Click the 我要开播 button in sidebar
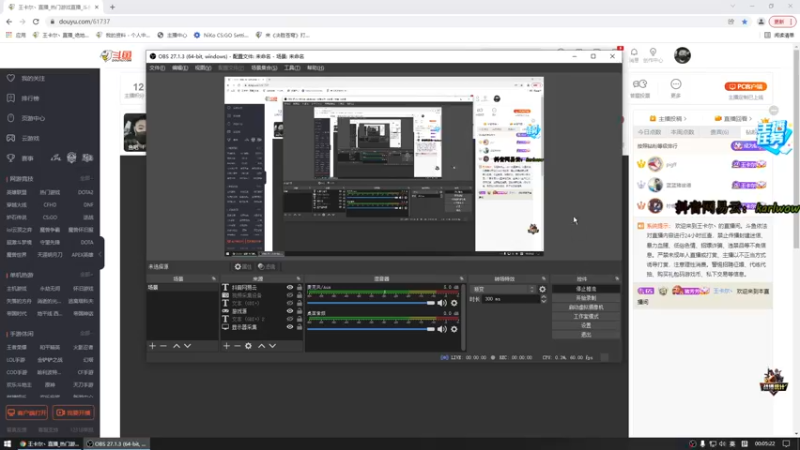The height and width of the screenshot is (450, 800). tap(73, 412)
